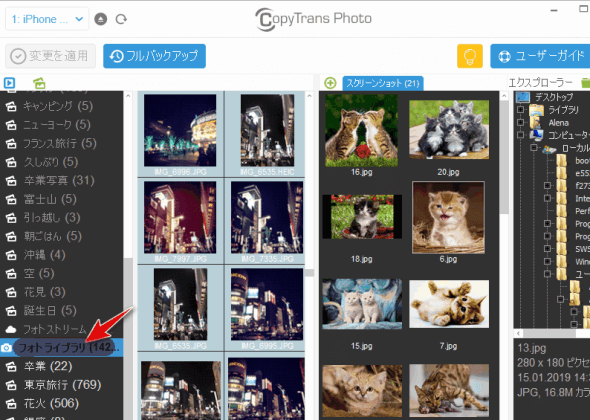Open the device selector dropdown 1: iPhone
The width and height of the screenshot is (590, 420).
[x=47, y=19]
